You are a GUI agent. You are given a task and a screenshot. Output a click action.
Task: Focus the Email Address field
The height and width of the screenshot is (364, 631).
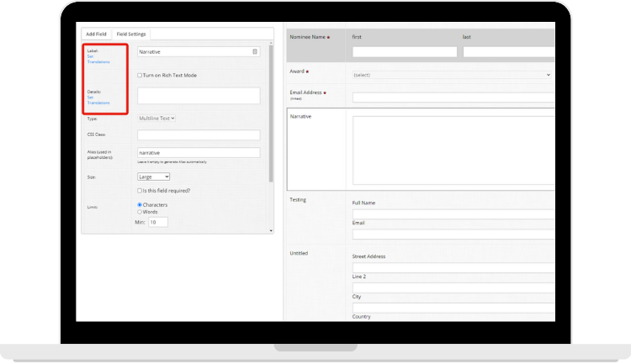[453, 98]
